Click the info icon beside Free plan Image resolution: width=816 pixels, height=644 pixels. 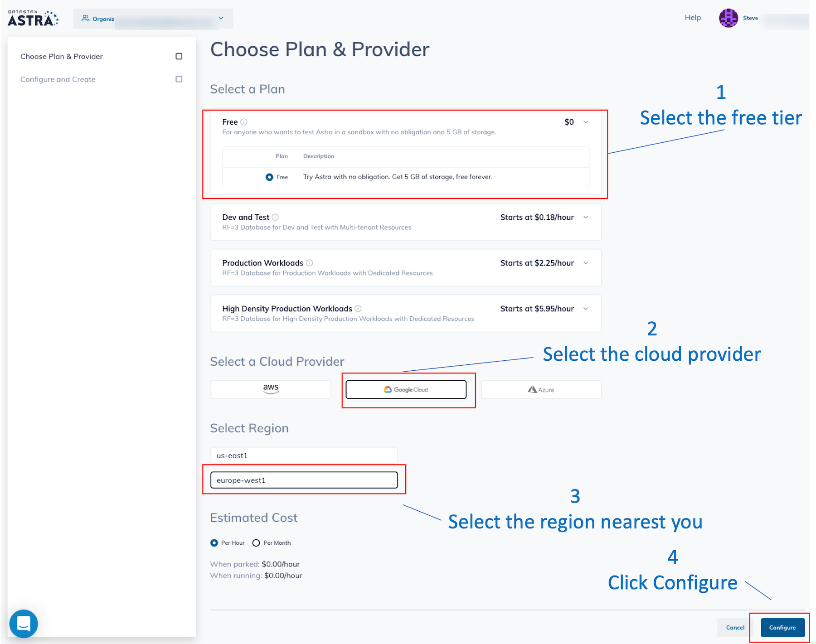point(244,122)
